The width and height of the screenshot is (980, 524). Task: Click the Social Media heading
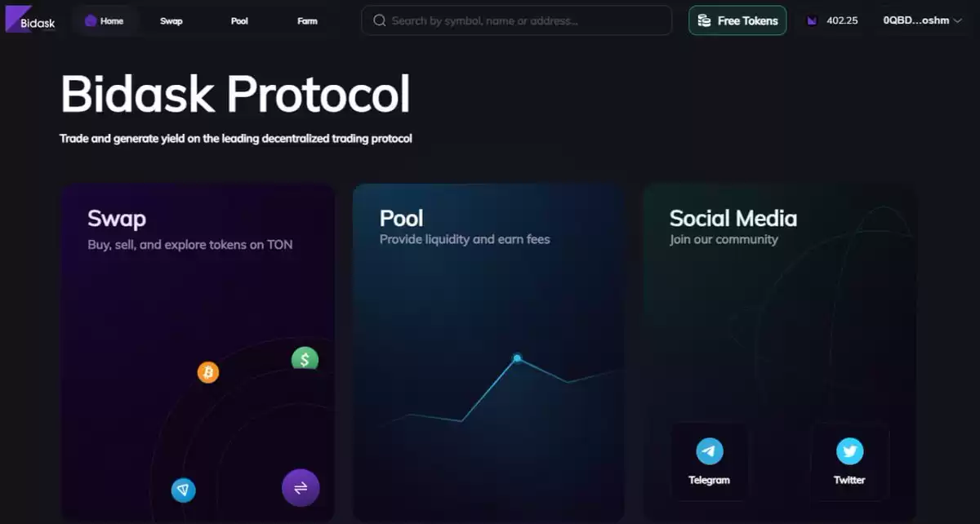733,218
